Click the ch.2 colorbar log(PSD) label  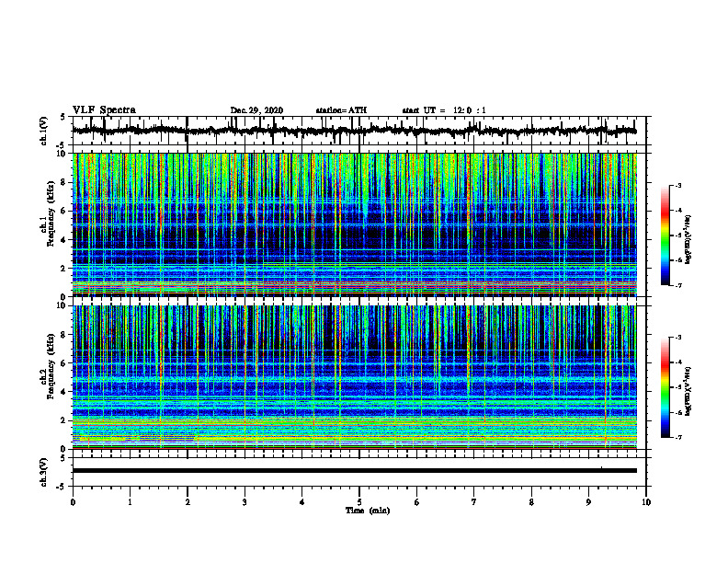[x=688, y=392]
